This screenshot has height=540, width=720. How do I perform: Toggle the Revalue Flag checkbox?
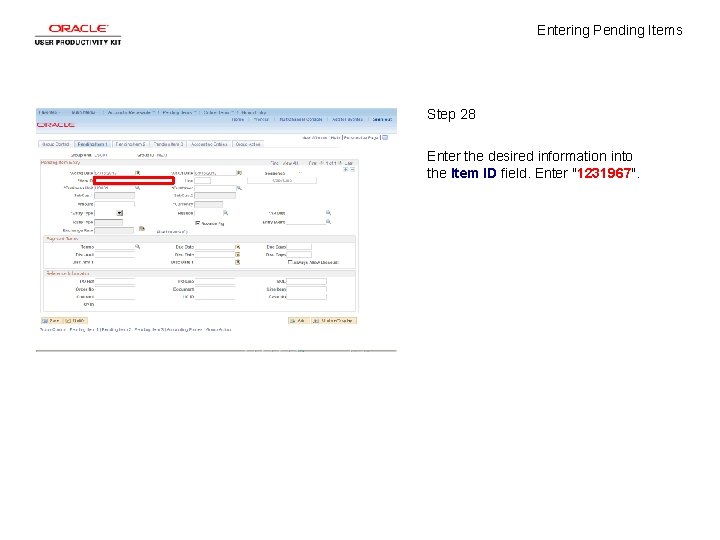coord(197,223)
